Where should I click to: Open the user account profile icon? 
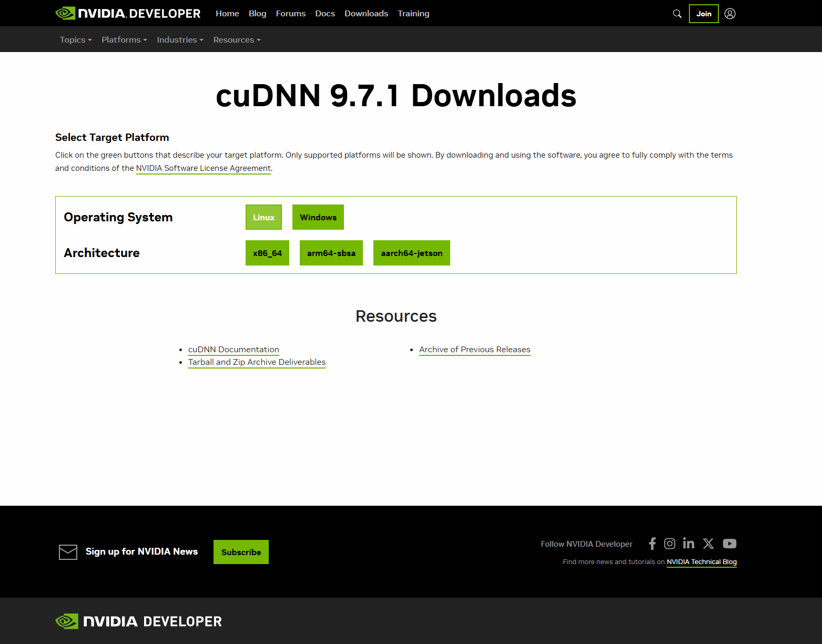pyautogui.click(x=729, y=14)
